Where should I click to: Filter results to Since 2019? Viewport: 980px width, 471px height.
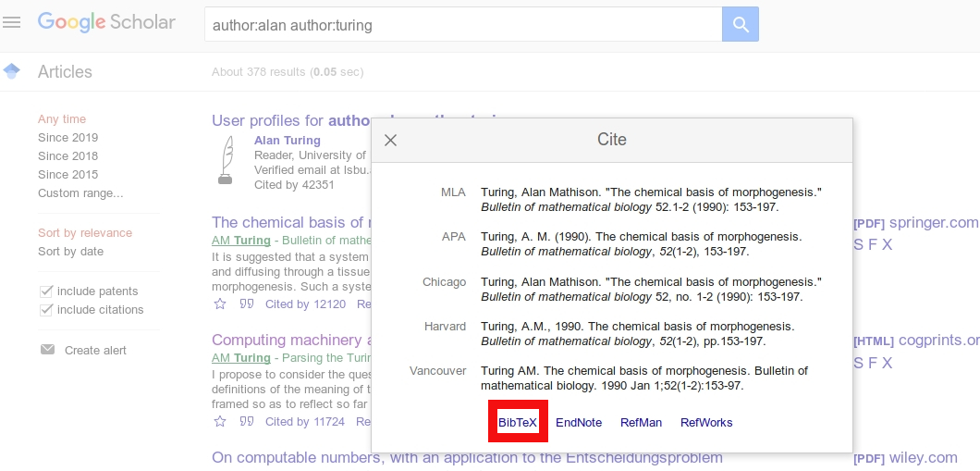click(67, 137)
